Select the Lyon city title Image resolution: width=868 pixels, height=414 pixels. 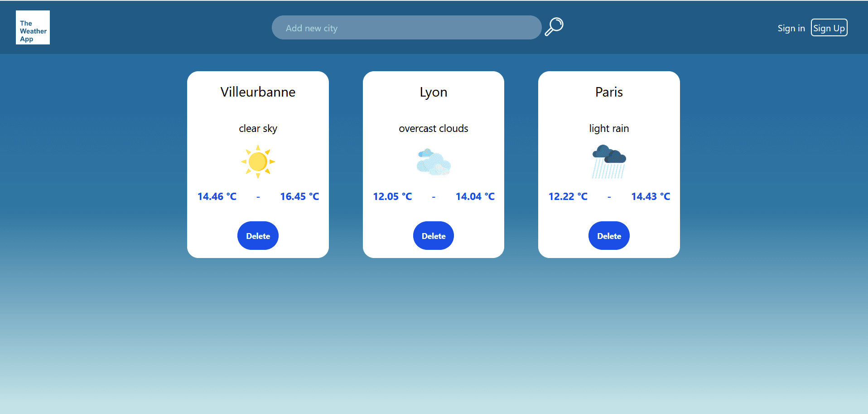pyautogui.click(x=434, y=92)
